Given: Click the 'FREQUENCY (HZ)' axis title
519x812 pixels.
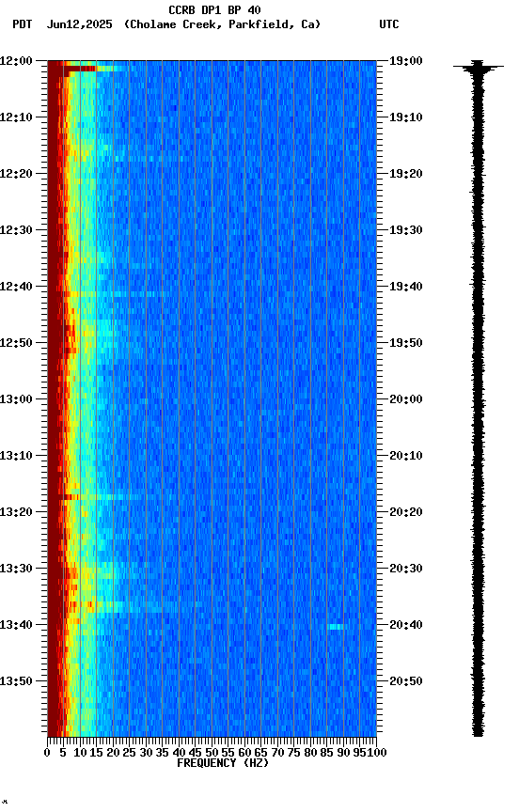Looking at the screenshot, I should (223, 763).
